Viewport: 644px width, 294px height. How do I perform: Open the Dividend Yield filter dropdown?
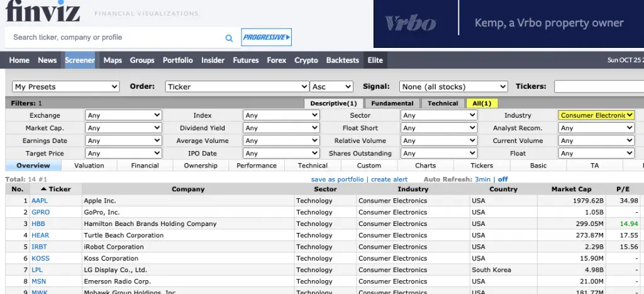281,128
